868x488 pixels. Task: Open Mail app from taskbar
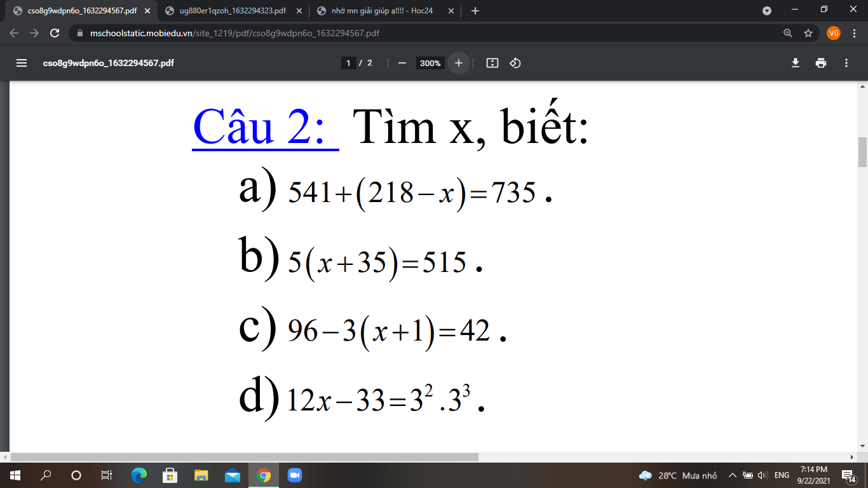click(x=232, y=475)
